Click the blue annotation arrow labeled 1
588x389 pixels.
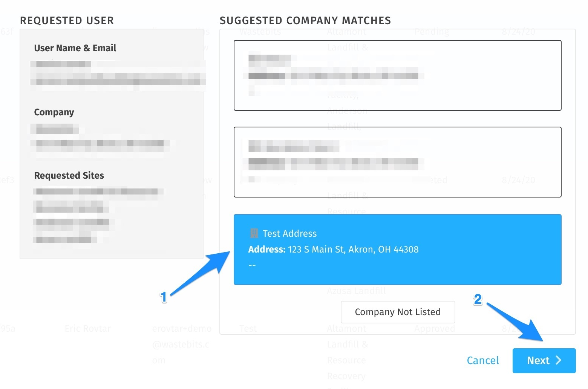pyautogui.click(x=200, y=273)
